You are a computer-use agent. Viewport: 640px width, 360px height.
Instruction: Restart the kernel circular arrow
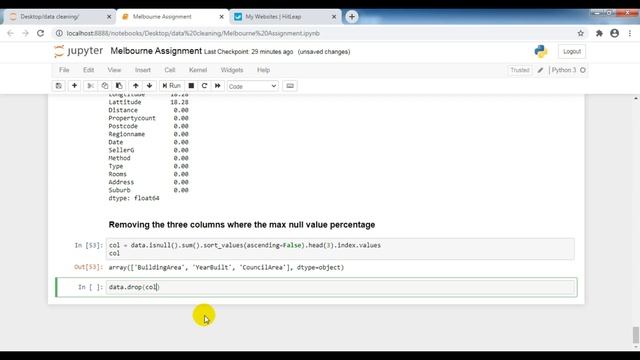[x=204, y=86]
